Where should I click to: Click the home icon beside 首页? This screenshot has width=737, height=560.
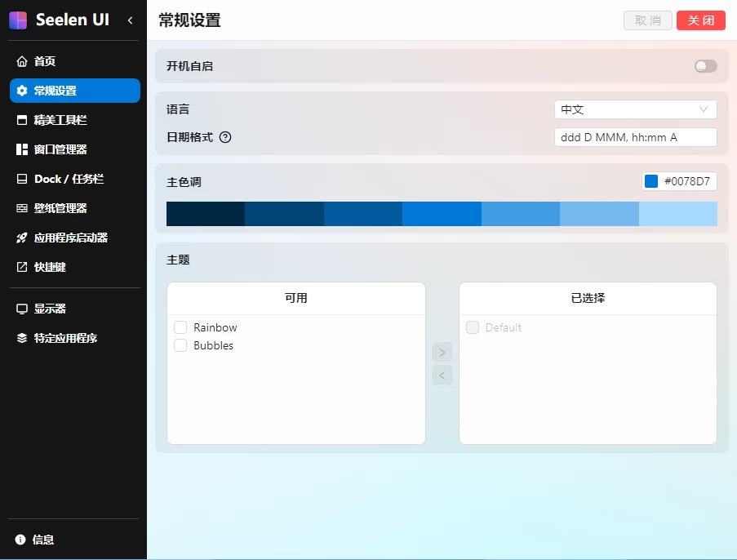point(22,61)
